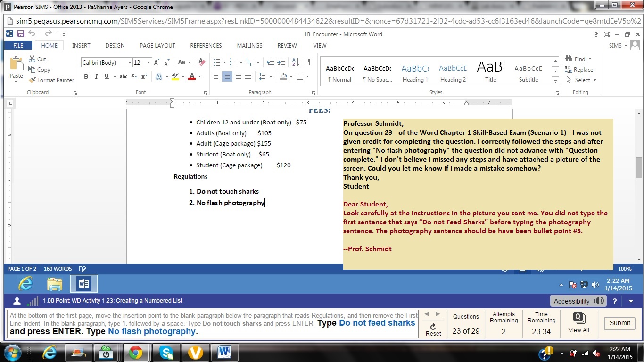Open the INSERT ribbon tab
The width and height of the screenshot is (644, 362).
81,46
